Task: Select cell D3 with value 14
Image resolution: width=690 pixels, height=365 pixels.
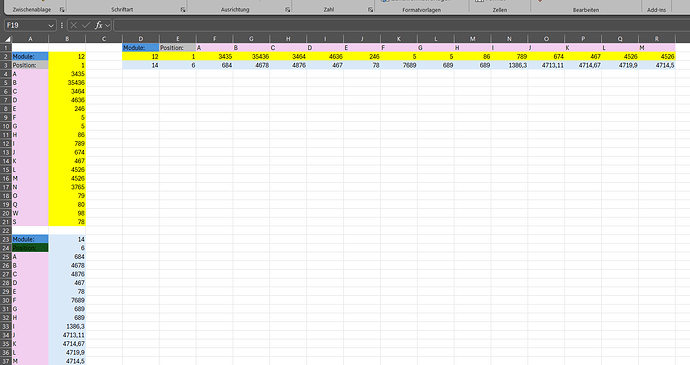Action: coord(141,65)
